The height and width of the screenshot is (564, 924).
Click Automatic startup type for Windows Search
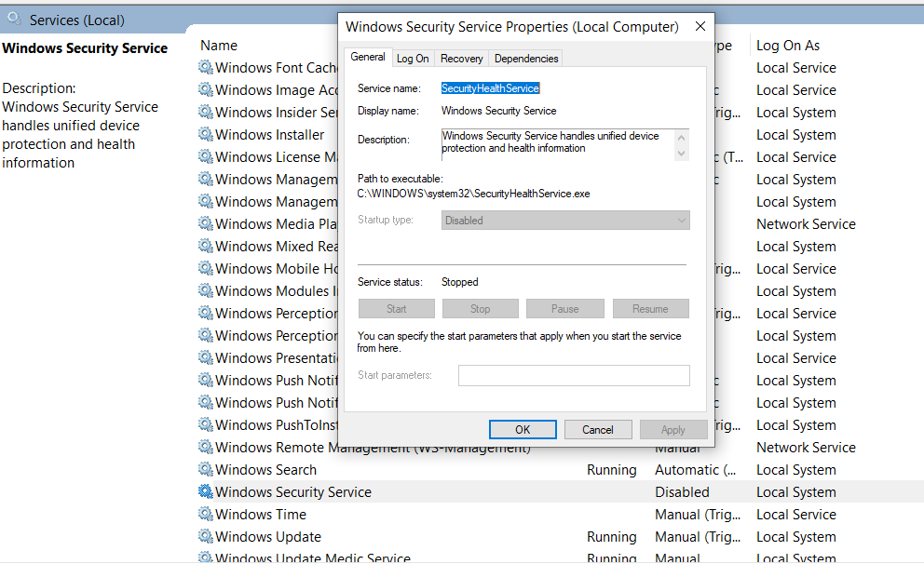click(696, 470)
